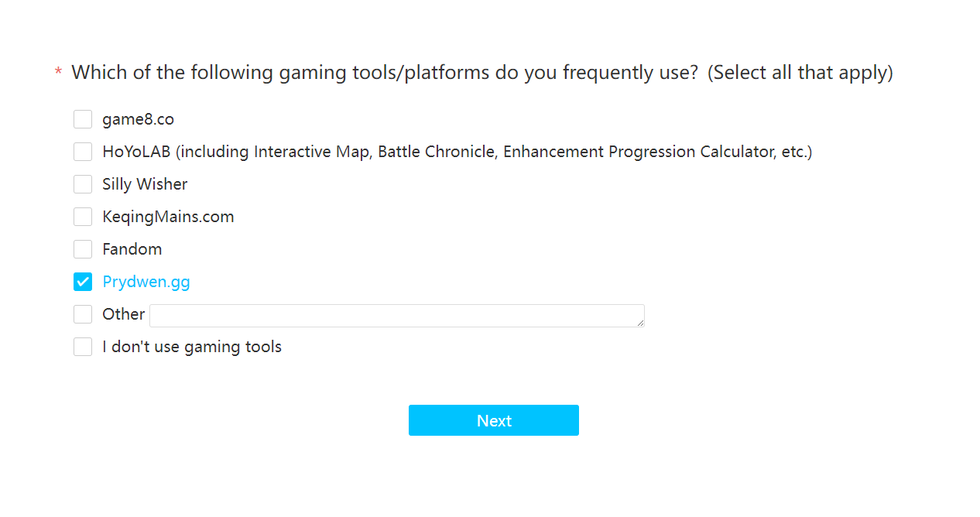Click the Fandom label text
Image resolution: width=980 pixels, height=517 pixels.
tap(132, 249)
